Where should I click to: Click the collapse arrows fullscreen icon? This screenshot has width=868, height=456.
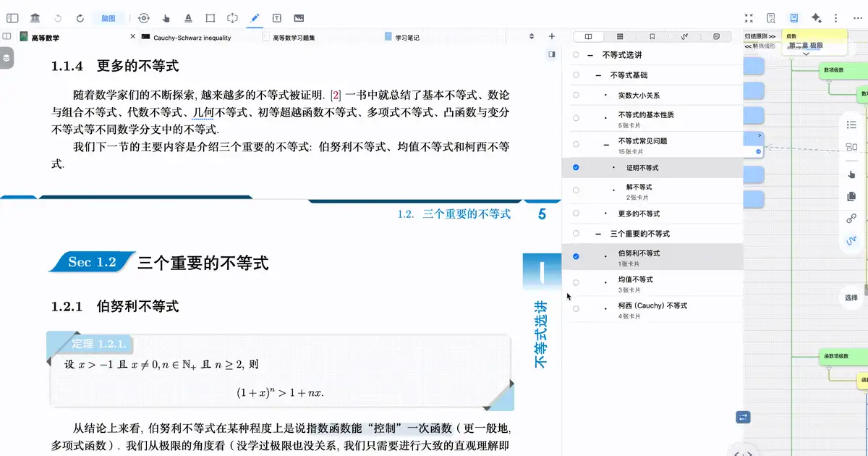coord(749,18)
